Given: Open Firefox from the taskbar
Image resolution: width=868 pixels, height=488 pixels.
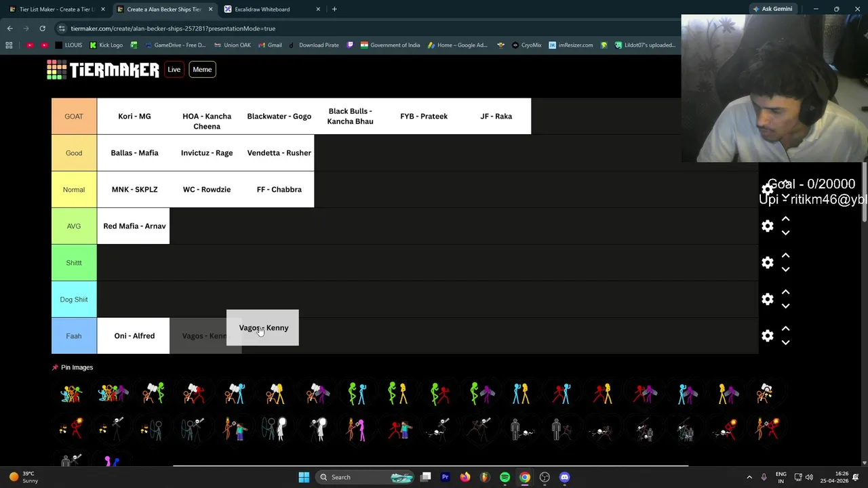Looking at the screenshot, I should 465,477.
